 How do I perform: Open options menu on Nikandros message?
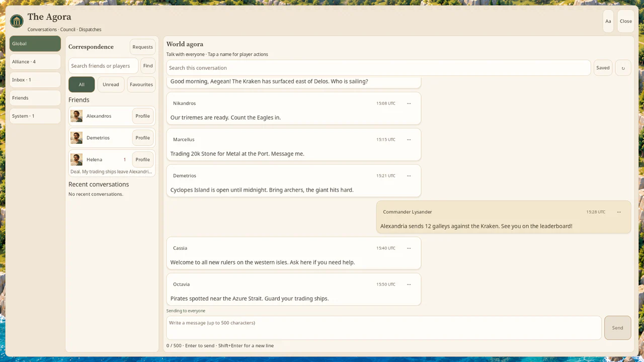click(x=409, y=104)
